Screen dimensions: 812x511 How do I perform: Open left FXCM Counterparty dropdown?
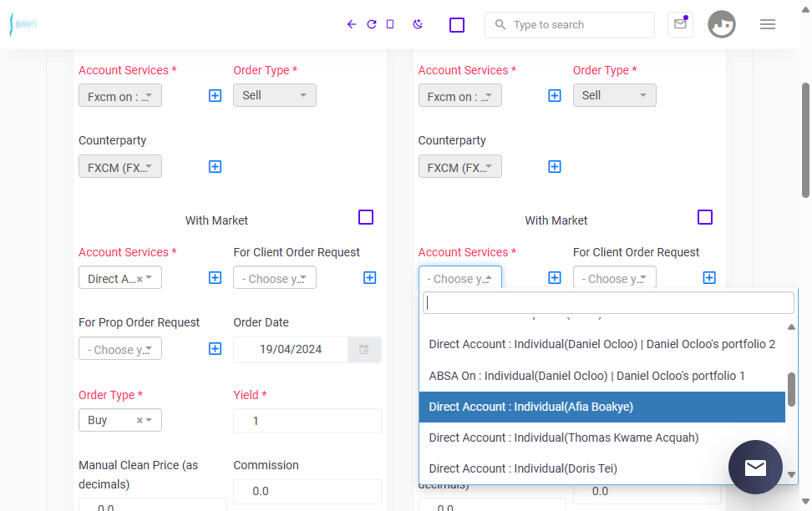click(120, 167)
